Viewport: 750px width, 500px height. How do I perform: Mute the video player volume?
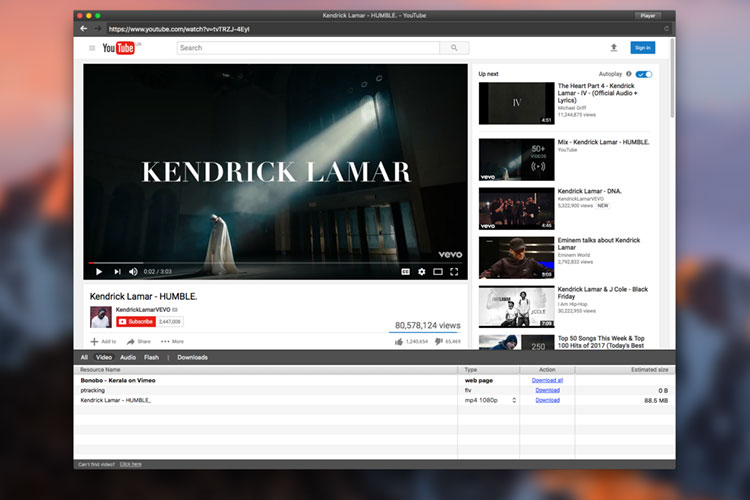coord(133,272)
